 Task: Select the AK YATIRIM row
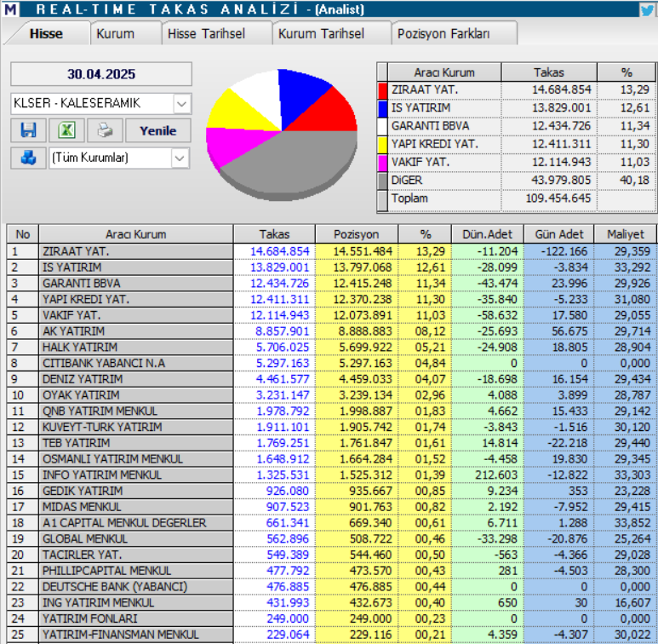click(331, 331)
